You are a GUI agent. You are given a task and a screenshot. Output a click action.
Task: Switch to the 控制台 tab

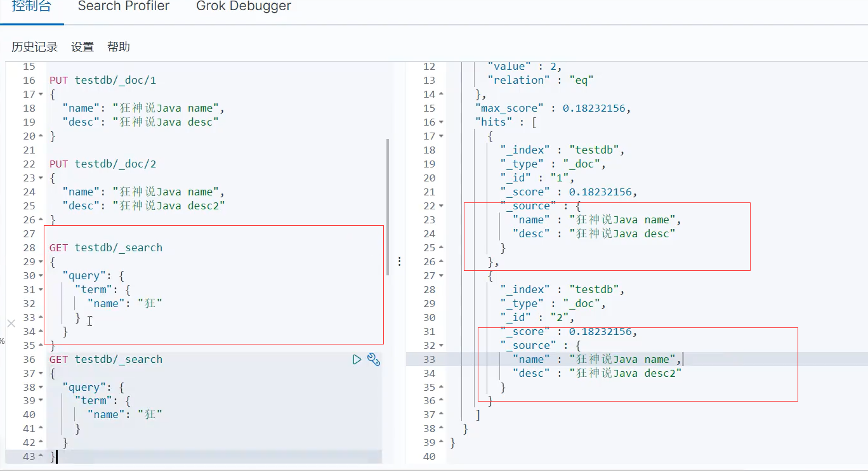click(x=32, y=6)
